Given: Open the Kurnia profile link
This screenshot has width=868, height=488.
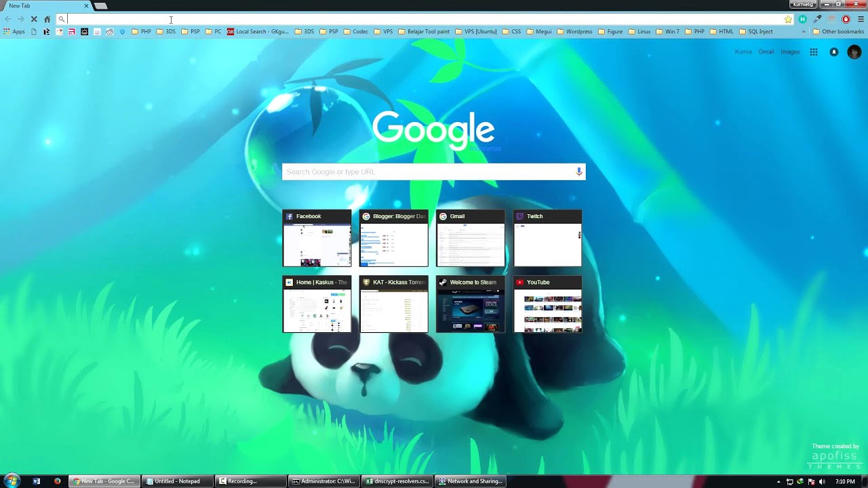Looking at the screenshot, I should [743, 52].
